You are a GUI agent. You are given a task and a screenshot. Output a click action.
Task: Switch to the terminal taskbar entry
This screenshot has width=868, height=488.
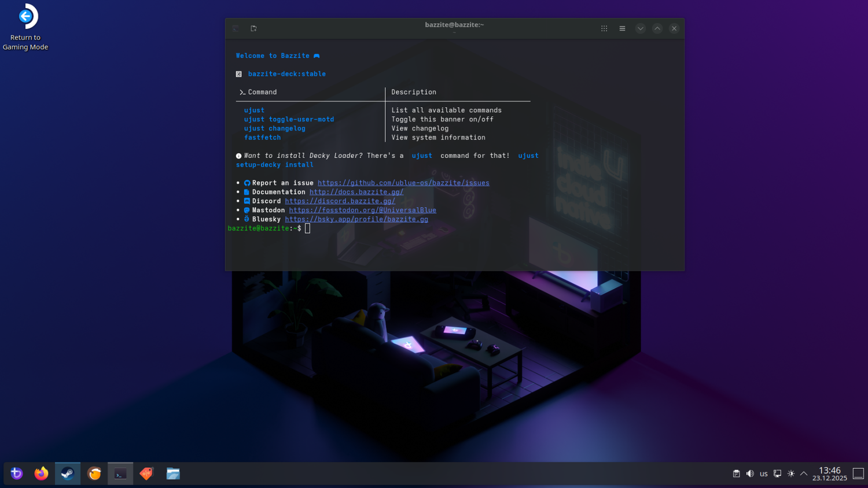[120, 474]
